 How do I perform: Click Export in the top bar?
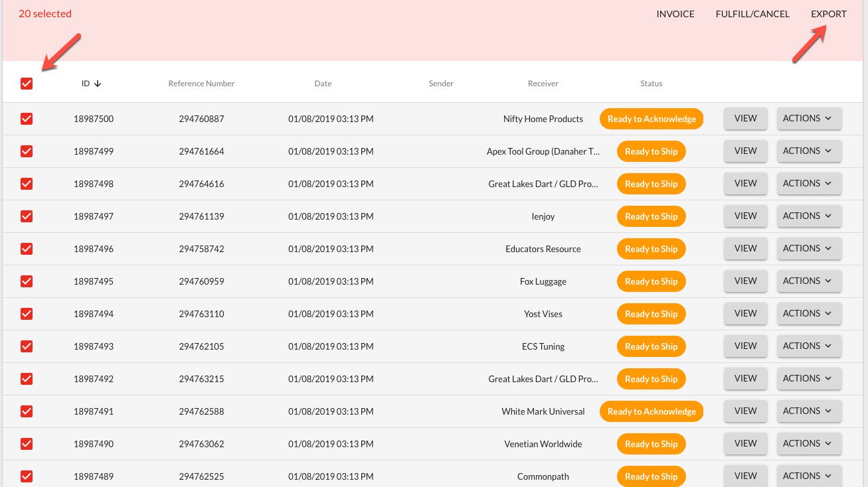tap(828, 14)
